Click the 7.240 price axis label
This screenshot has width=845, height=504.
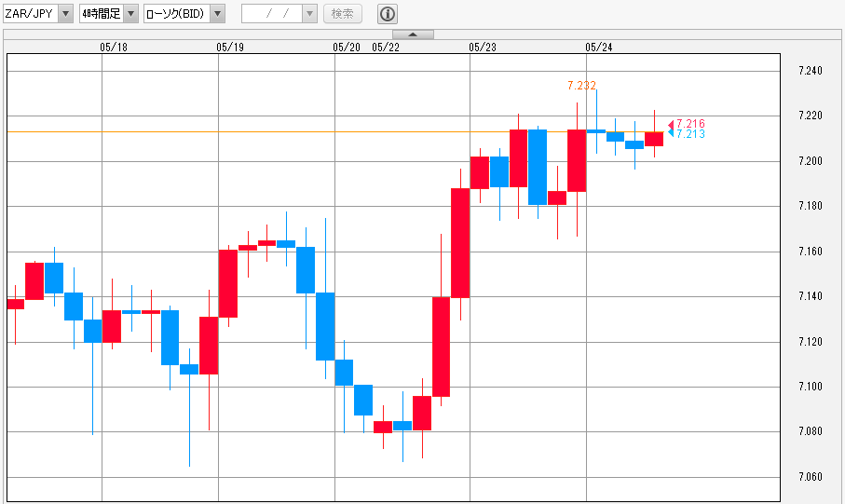pos(811,71)
